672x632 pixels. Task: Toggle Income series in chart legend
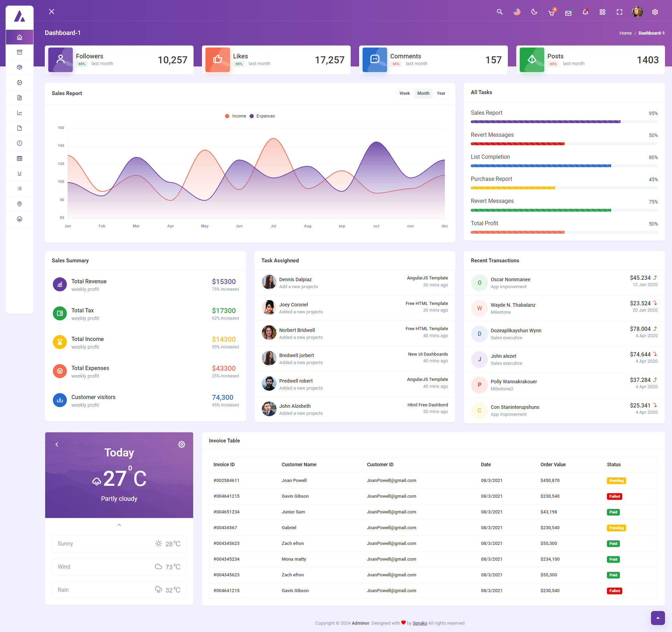(x=236, y=116)
